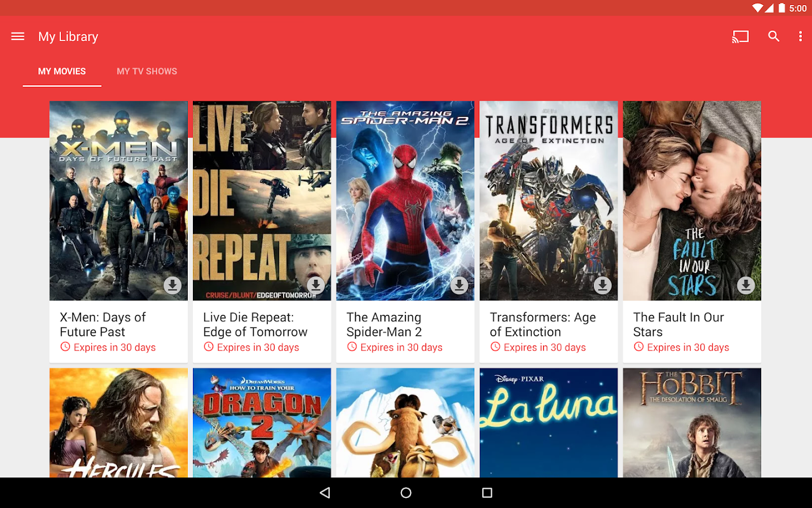Select the title "Live Die Repeat: Edge of Tomorrow"

coord(255,325)
